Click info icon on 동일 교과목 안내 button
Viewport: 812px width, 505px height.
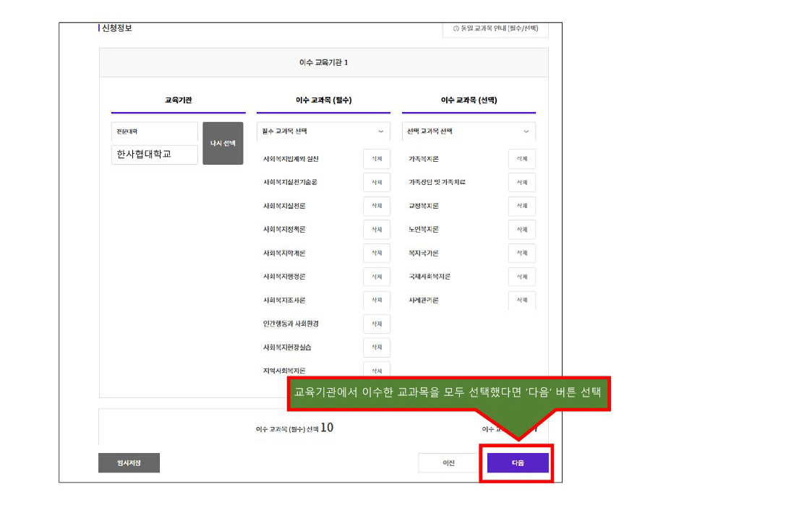pos(456,28)
